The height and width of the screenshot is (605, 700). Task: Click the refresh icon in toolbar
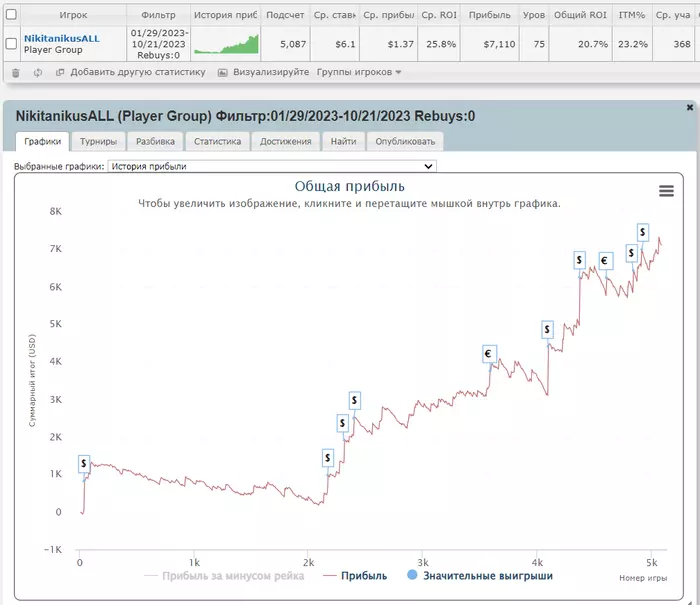point(38,72)
